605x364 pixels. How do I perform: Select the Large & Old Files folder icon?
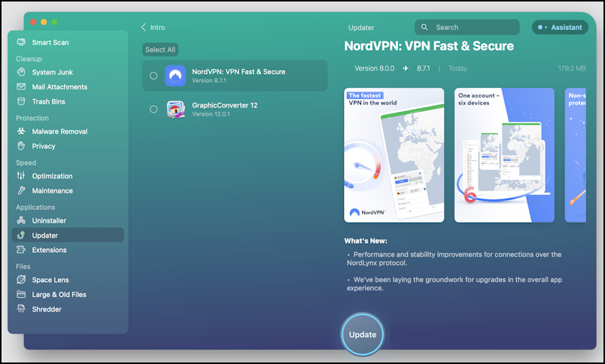(x=21, y=294)
